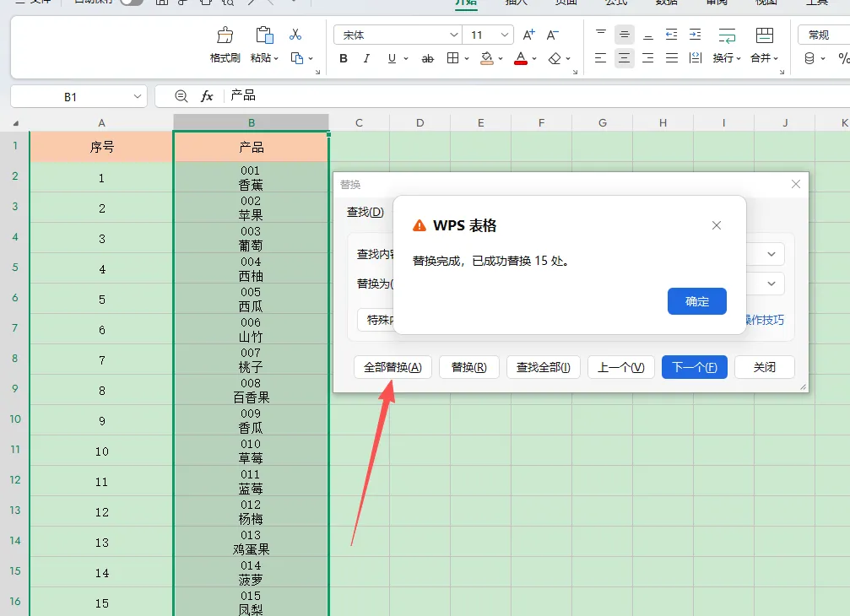Increase font size with the A+ icon
The height and width of the screenshot is (616, 850).
tap(528, 35)
